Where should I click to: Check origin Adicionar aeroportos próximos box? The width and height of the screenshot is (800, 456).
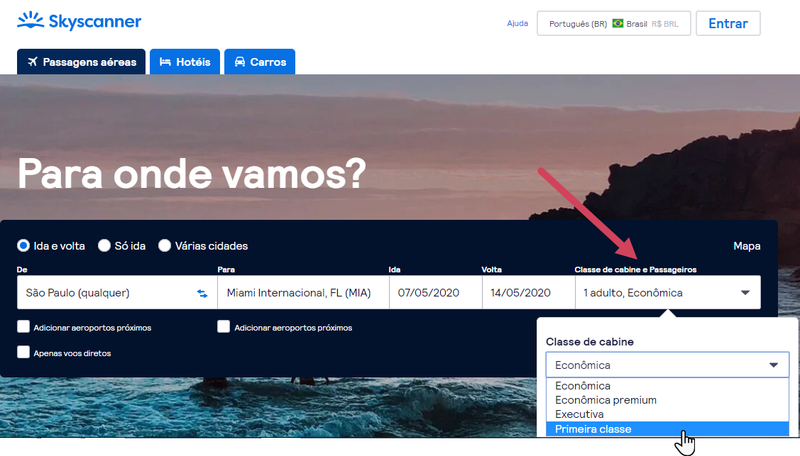23,327
